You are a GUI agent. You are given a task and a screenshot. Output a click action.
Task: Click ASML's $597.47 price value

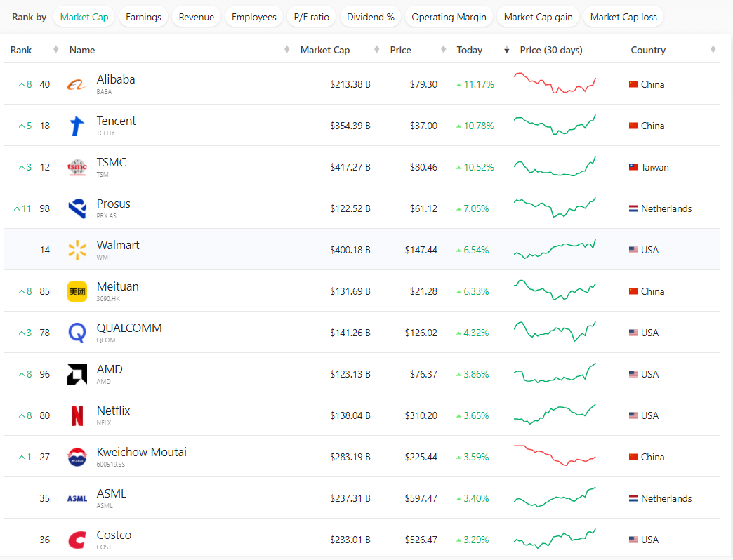coord(421,498)
